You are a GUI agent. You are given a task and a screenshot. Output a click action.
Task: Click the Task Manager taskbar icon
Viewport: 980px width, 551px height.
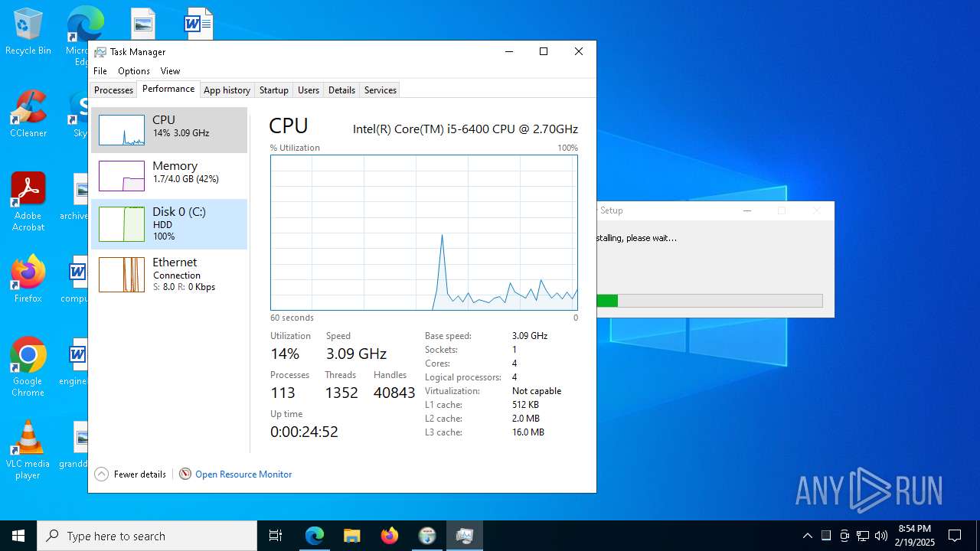(x=464, y=536)
